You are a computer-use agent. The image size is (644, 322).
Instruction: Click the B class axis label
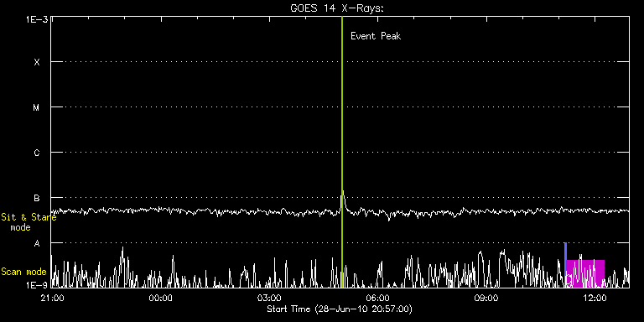pos(37,198)
